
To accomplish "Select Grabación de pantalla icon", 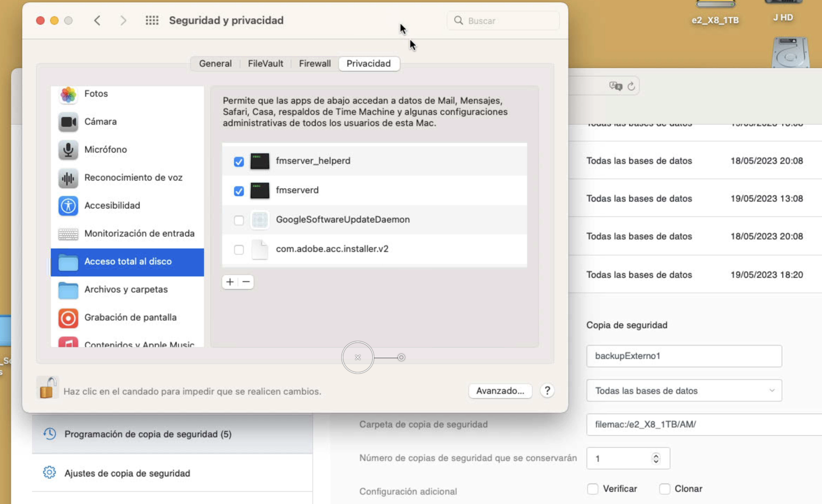I will point(68,318).
